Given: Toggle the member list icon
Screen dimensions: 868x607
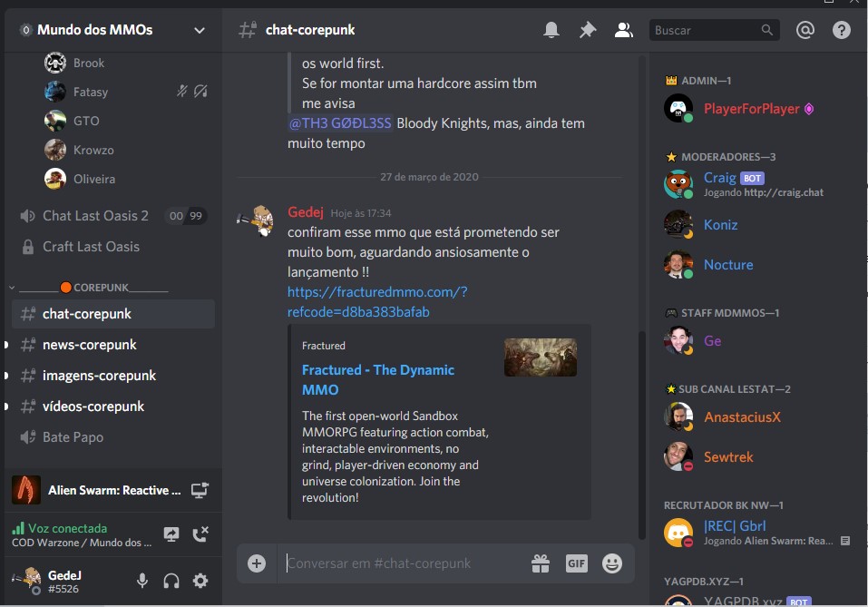Looking at the screenshot, I should [x=623, y=30].
